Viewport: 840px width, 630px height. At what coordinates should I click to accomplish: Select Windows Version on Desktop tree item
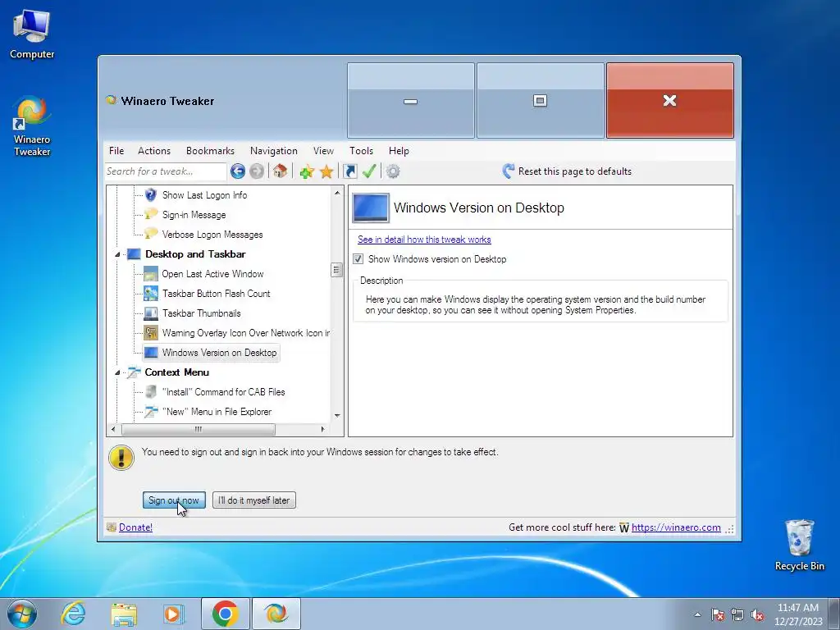211,353
